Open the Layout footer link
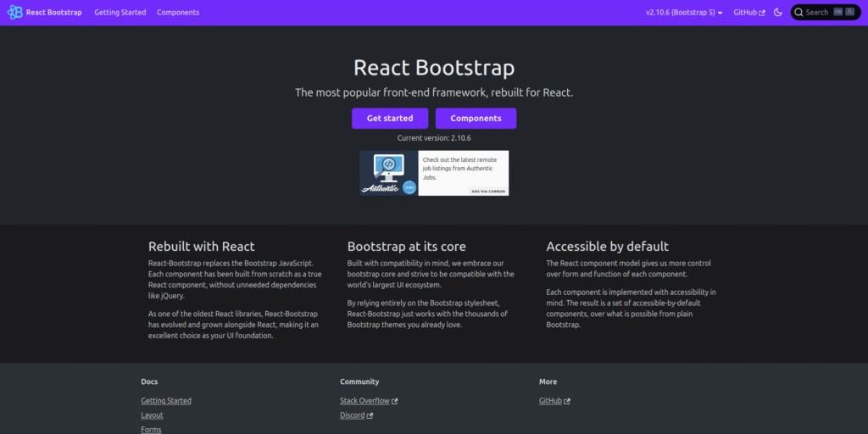This screenshot has width=868, height=434. [153, 415]
